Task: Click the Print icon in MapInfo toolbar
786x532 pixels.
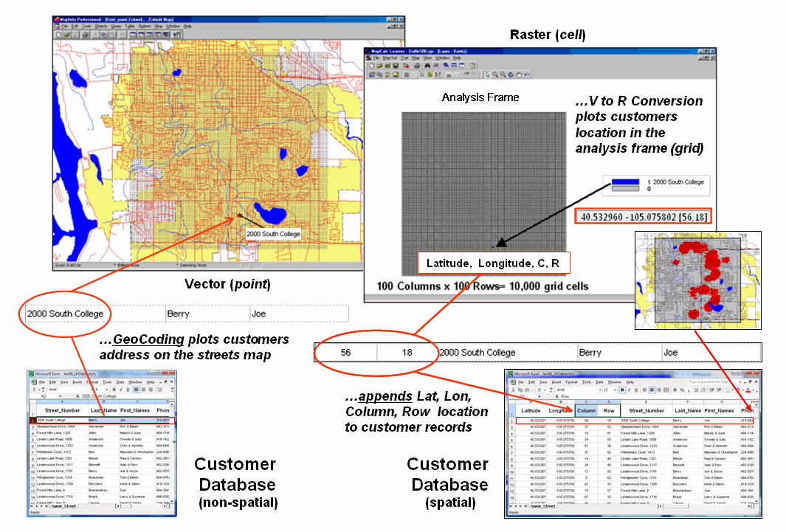Action: point(86,35)
